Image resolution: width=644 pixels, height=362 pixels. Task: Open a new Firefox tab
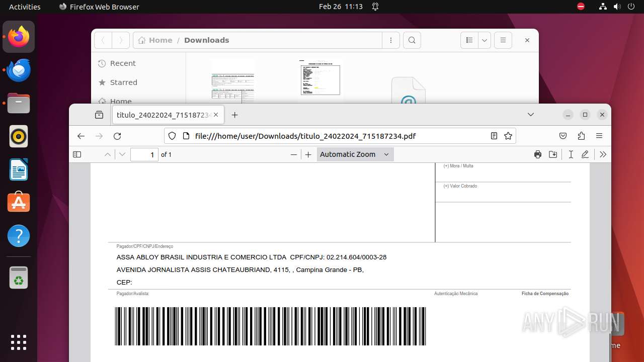click(234, 115)
